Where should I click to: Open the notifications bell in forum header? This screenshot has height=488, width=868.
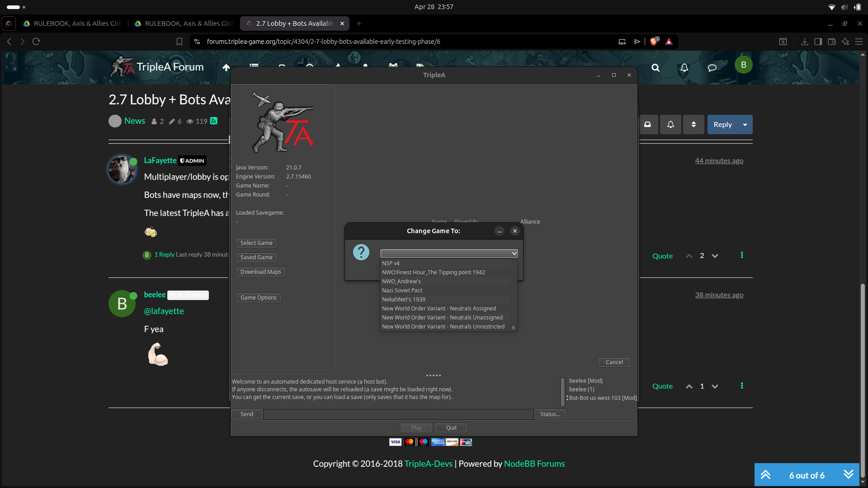684,68
